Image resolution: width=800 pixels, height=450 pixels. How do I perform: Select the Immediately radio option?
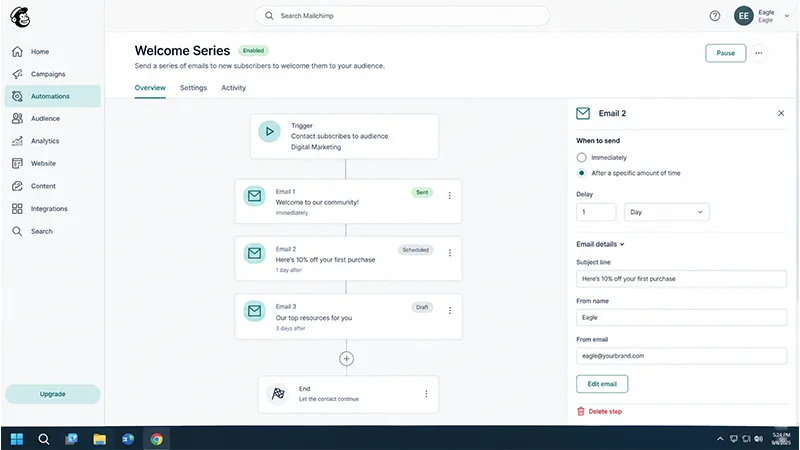581,157
